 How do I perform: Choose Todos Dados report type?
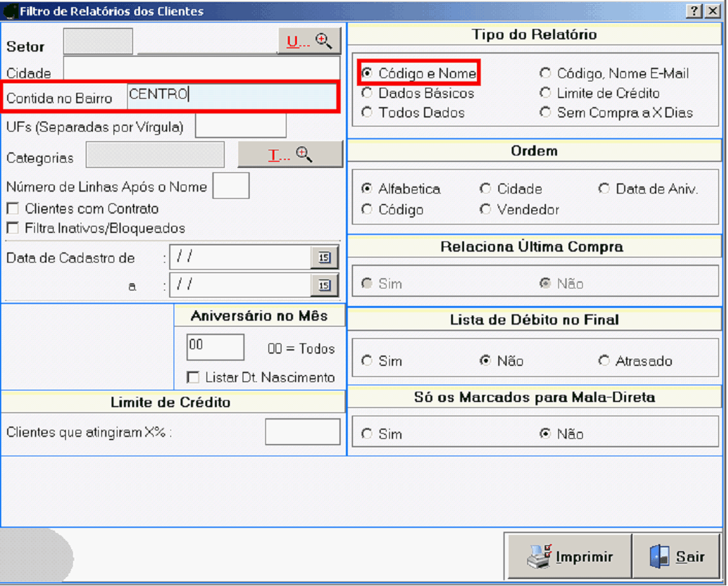tap(367, 112)
